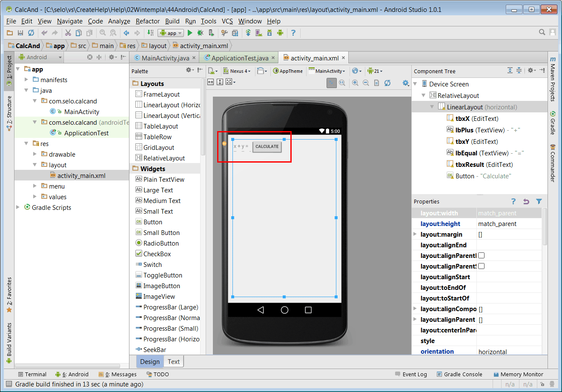Refresh the layout preview
Screen dimensions: 562x392
click(387, 83)
